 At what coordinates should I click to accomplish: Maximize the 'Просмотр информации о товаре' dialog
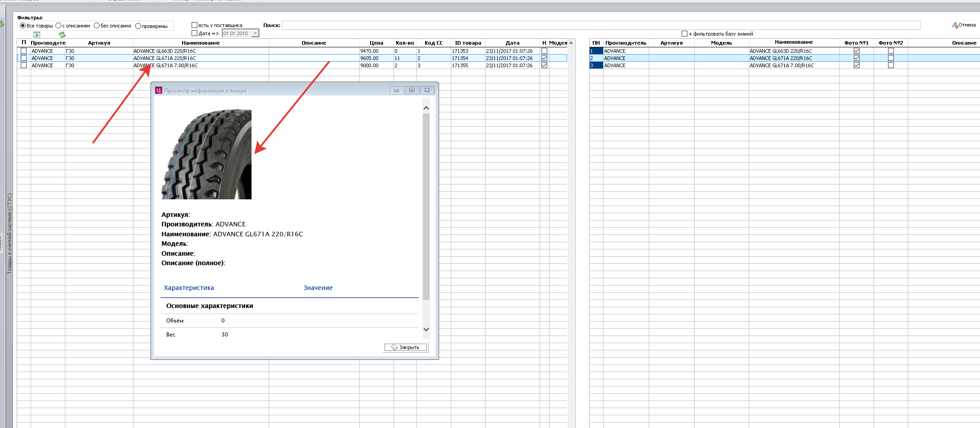point(412,90)
